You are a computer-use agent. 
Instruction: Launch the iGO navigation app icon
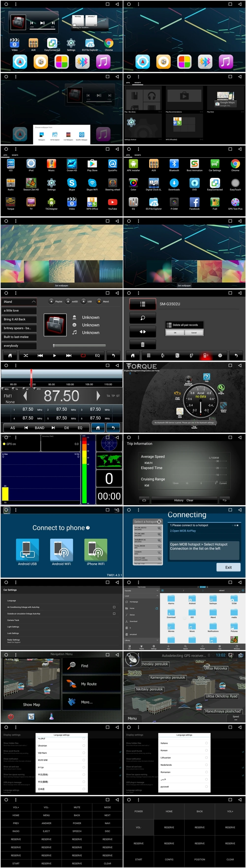(x=10, y=164)
